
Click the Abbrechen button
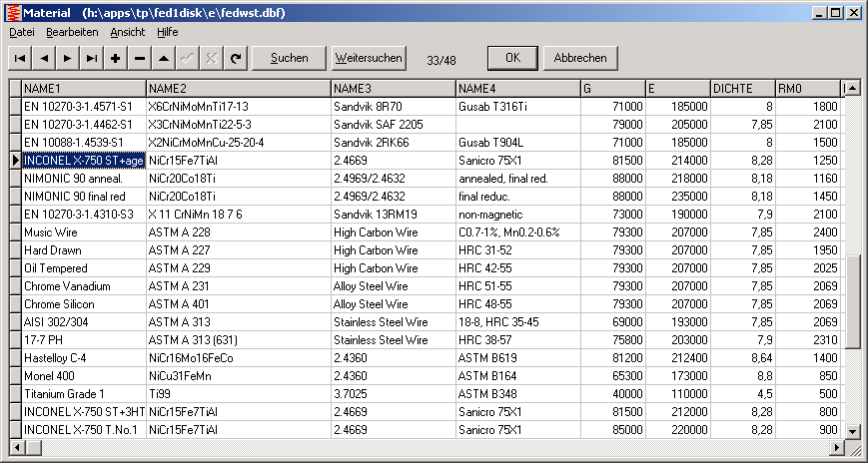tap(580, 58)
